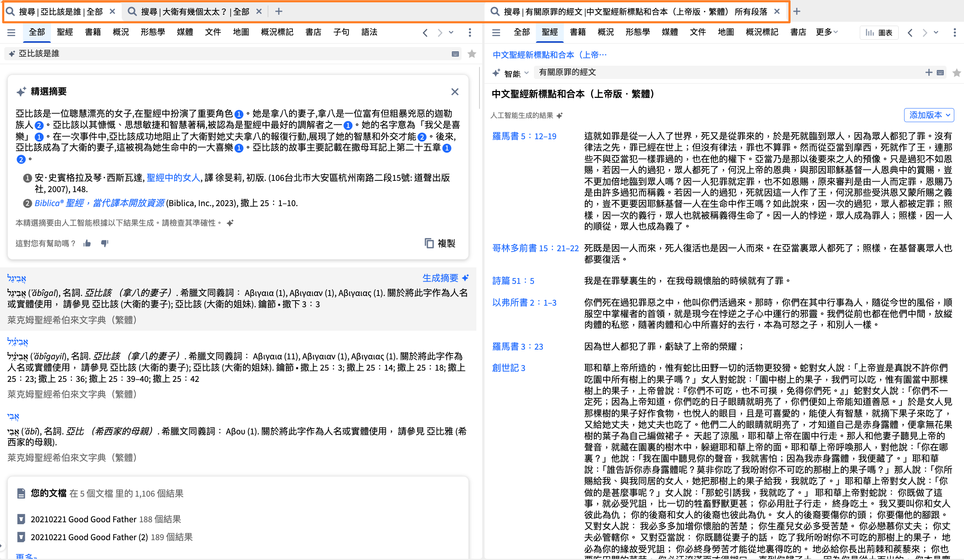The width and height of the screenshot is (964, 560).
Task: Click the 亞比該是誰 search input field
Action: coord(233,54)
